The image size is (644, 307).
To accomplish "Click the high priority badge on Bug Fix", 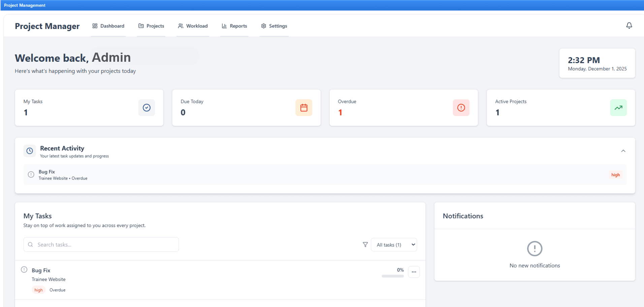I will click(38, 290).
